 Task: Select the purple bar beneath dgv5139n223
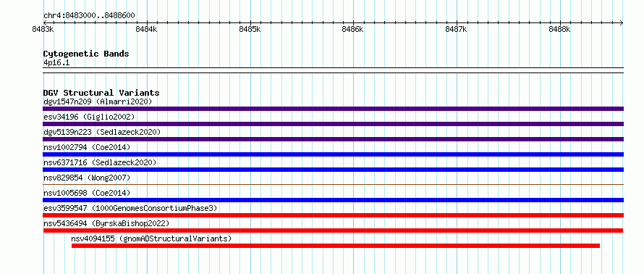[x=333, y=139]
